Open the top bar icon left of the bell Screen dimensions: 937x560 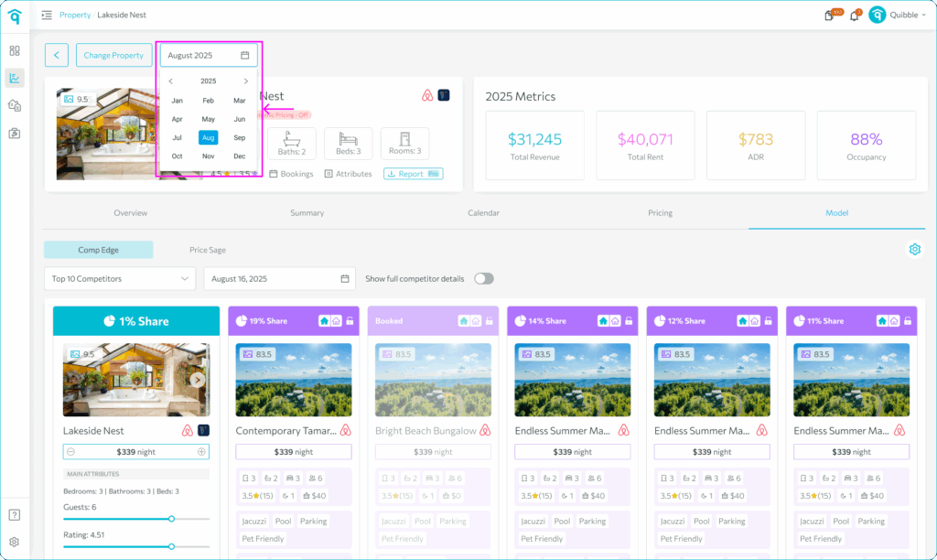pos(829,16)
